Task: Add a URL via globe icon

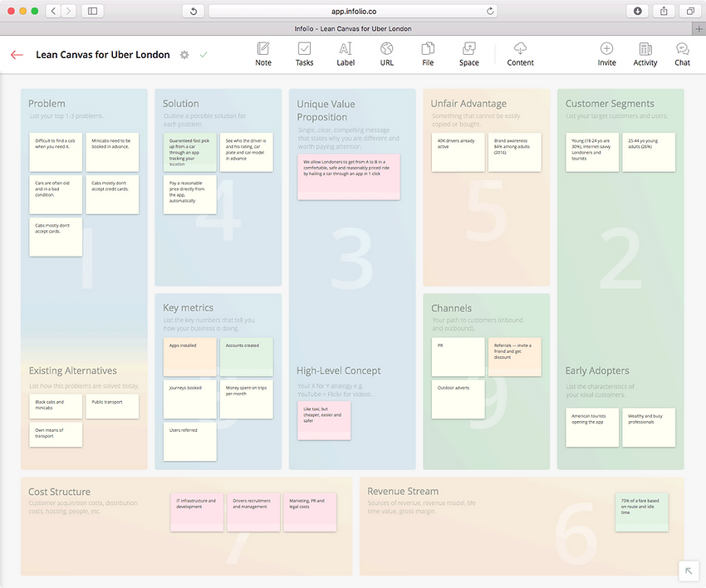Action: coord(387,54)
